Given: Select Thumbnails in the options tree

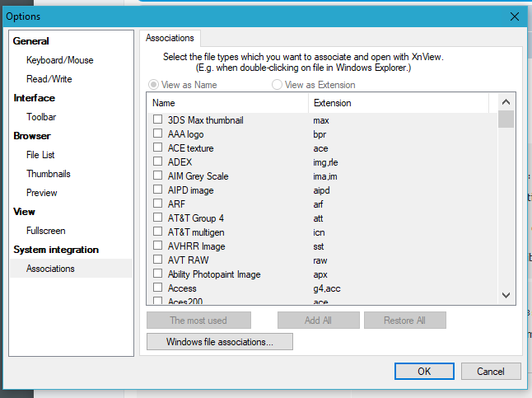Looking at the screenshot, I should tap(48, 174).
